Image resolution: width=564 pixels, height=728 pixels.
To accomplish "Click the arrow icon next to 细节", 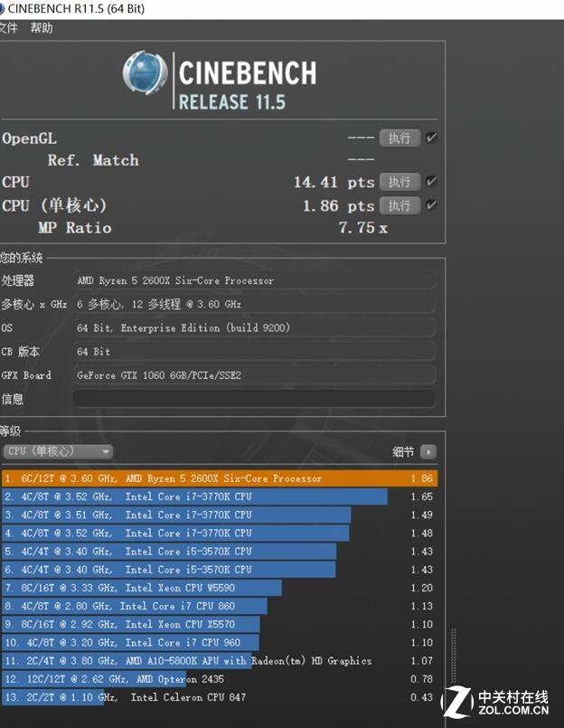I will 428,452.
